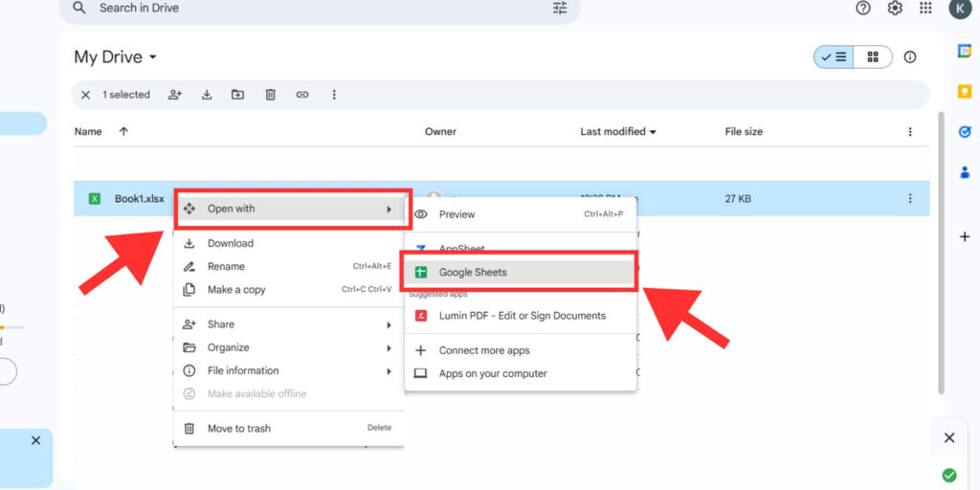Focus the Search in Drive field
Viewport: 980px width, 490px height.
click(x=319, y=8)
